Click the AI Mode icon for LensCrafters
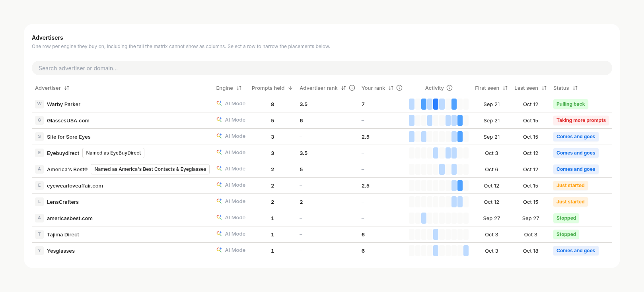The width and height of the screenshot is (644, 292). click(219, 201)
